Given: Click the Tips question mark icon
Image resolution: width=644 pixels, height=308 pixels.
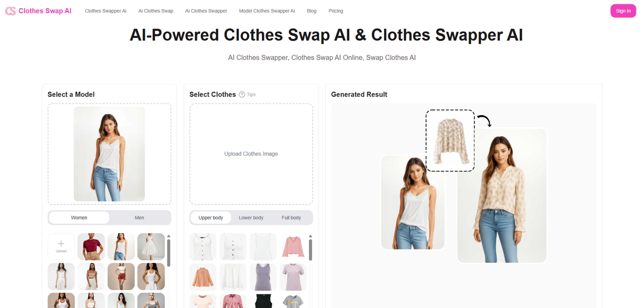Looking at the screenshot, I should click(x=242, y=94).
